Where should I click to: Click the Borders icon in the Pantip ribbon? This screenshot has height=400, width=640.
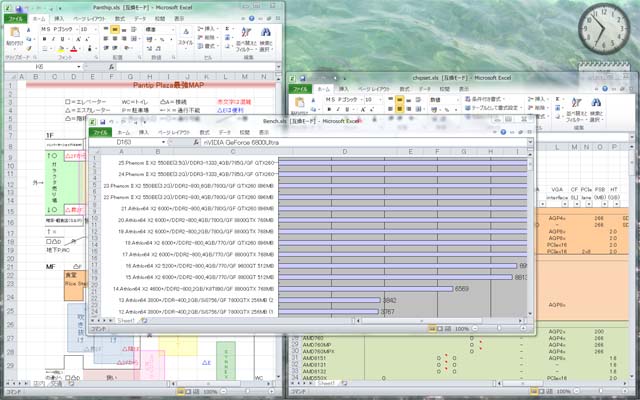pos(45,49)
